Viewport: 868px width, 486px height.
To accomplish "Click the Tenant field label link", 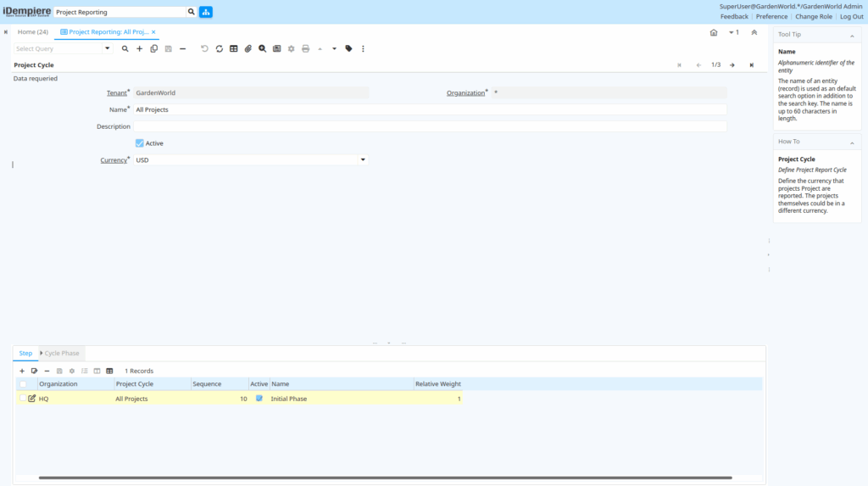I will [x=117, y=93].
